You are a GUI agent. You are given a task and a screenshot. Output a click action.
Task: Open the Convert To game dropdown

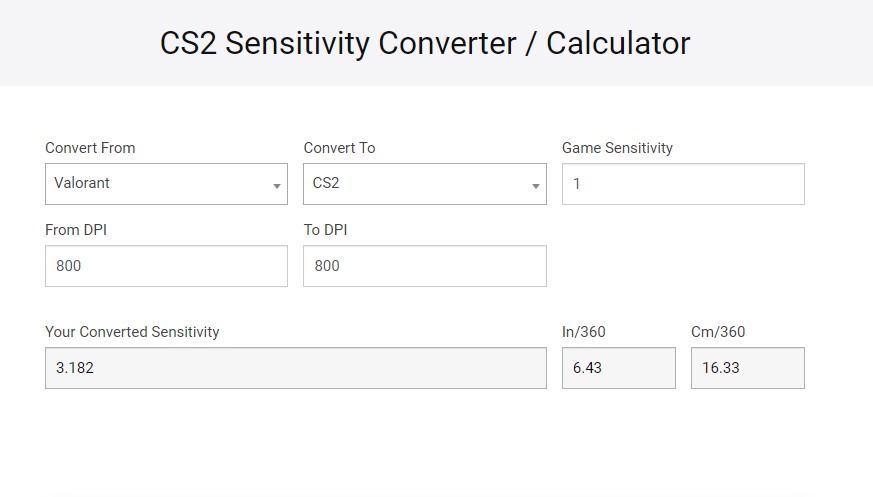tap(418, 184)
